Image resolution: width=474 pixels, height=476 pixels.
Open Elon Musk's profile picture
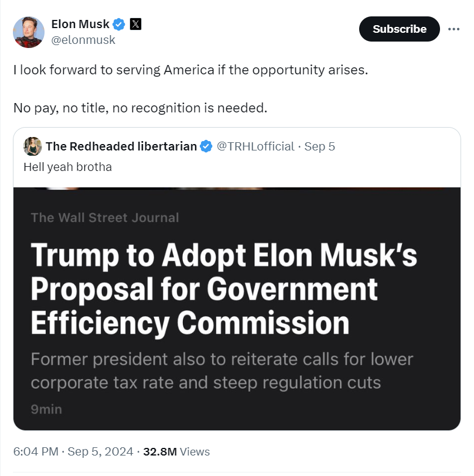point(29,32)
